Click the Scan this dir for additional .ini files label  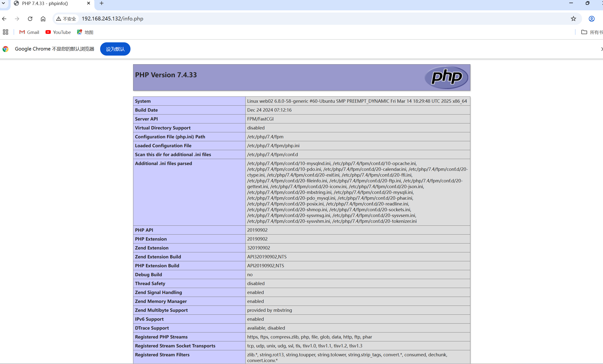pyautogui.click(x=173, y=154)
